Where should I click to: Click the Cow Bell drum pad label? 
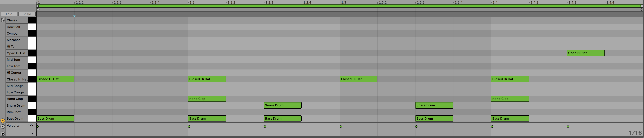point(13,27)
